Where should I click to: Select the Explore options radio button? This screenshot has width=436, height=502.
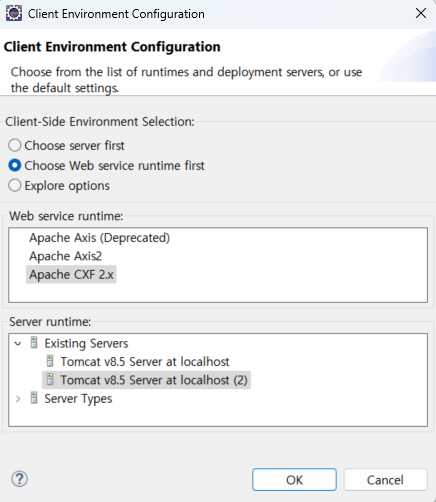click(x=15, y=185)
